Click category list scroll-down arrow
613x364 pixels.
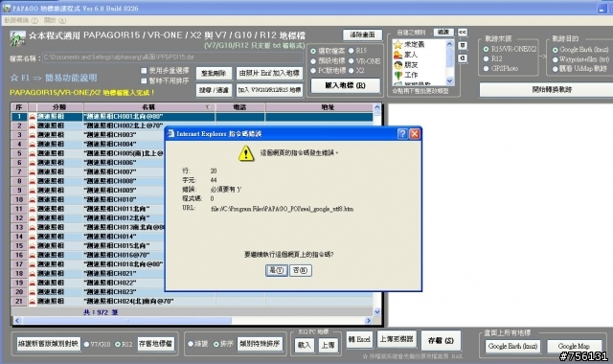449,80
